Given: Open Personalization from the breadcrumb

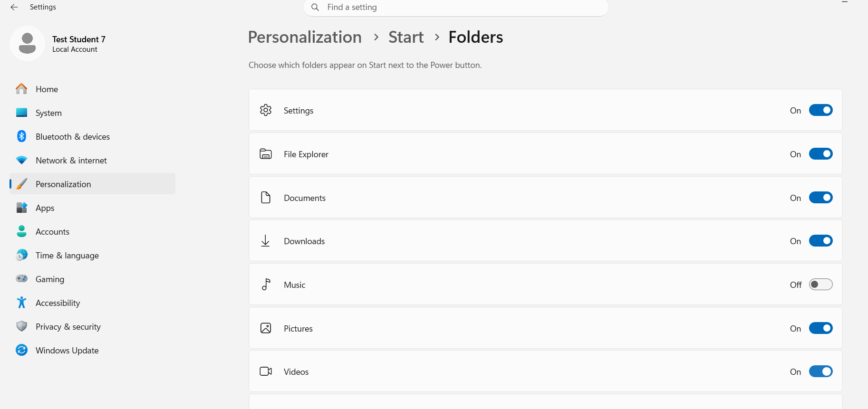Looking at the screenshot, I should [x=305, y=37].
